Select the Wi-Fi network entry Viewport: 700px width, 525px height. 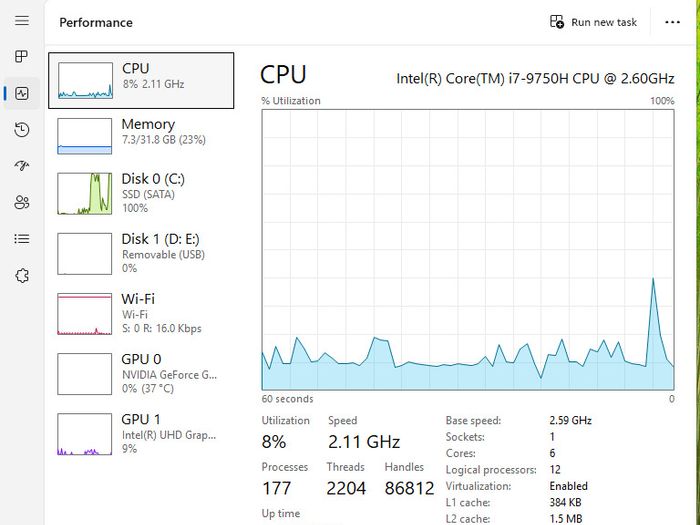coord(141,314)
